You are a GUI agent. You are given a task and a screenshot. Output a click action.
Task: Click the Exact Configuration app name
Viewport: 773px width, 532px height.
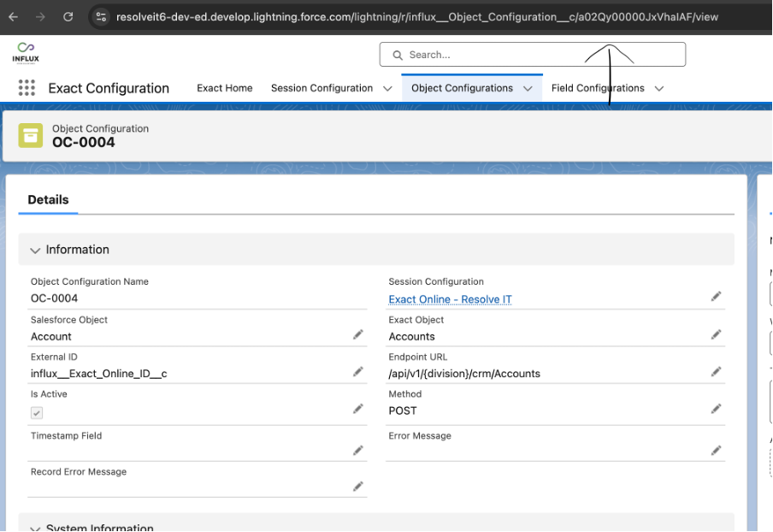click(109, 88)
